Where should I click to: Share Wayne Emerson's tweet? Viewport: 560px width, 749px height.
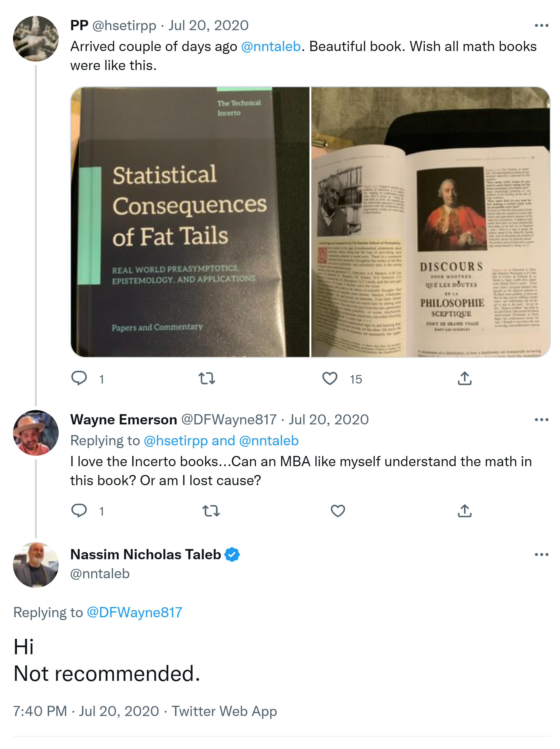tap(465, 510)
